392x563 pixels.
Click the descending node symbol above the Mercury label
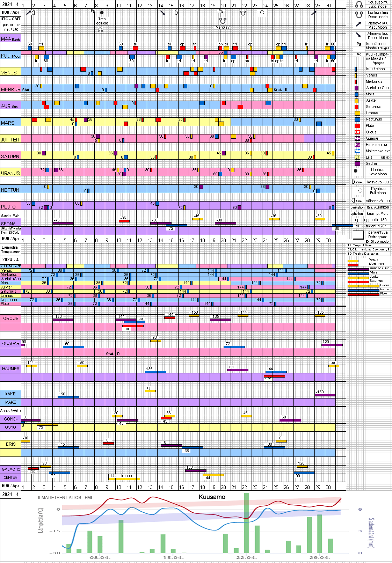tap(223, 21)
